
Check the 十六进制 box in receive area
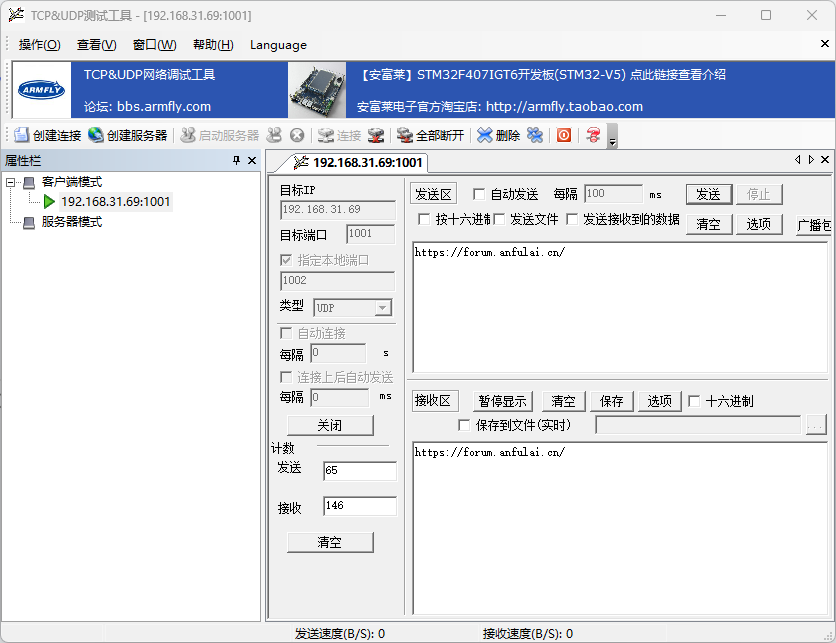point(694,401)
